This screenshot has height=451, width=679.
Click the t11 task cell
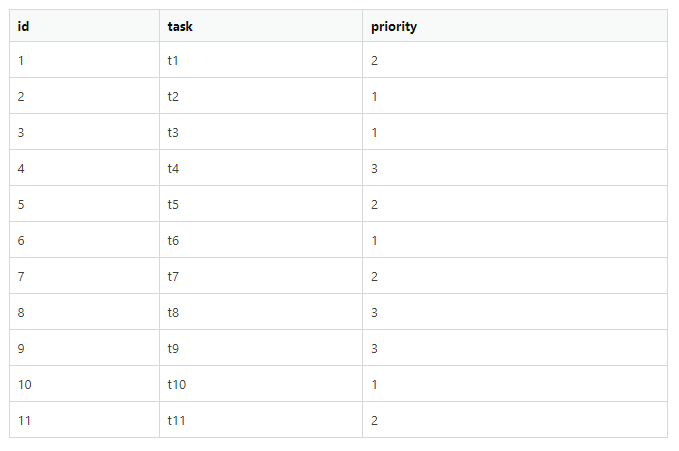(177, 420)
